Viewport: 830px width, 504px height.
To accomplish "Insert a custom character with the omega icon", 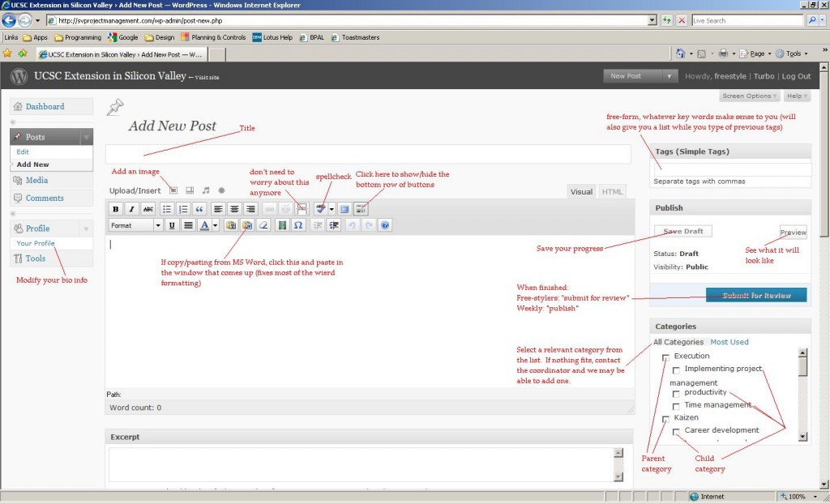I will point(298,225).
